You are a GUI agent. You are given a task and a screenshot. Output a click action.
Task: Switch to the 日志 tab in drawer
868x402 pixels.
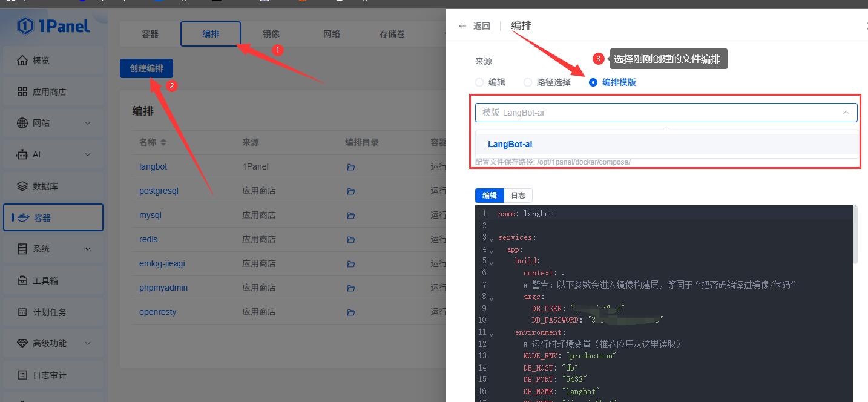click(518, 195)
